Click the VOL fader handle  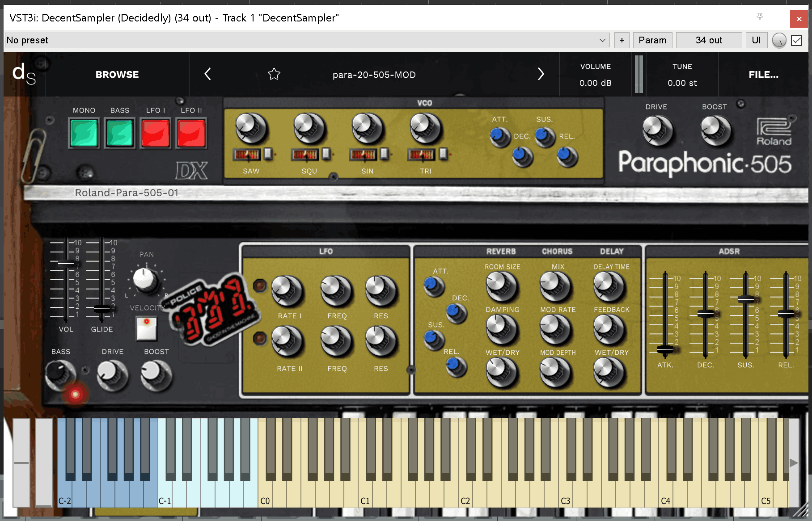click(66, 263)
